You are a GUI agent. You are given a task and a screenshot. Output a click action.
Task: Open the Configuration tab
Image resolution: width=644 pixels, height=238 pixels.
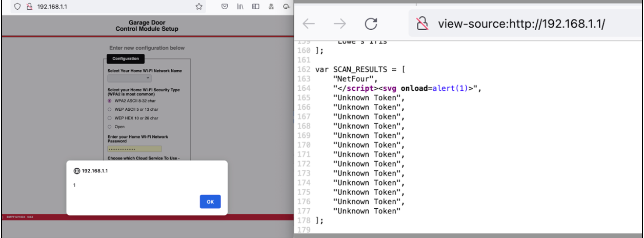(x=126, y=58)
